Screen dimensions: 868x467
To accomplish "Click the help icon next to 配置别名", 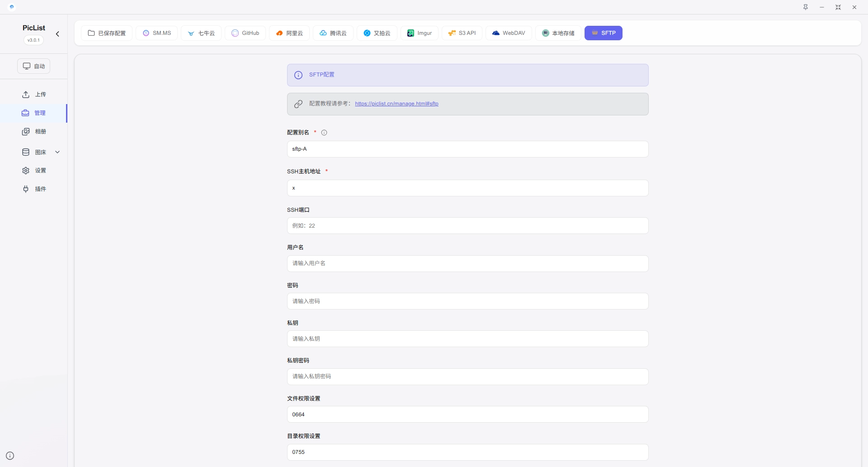I will 324,133.
